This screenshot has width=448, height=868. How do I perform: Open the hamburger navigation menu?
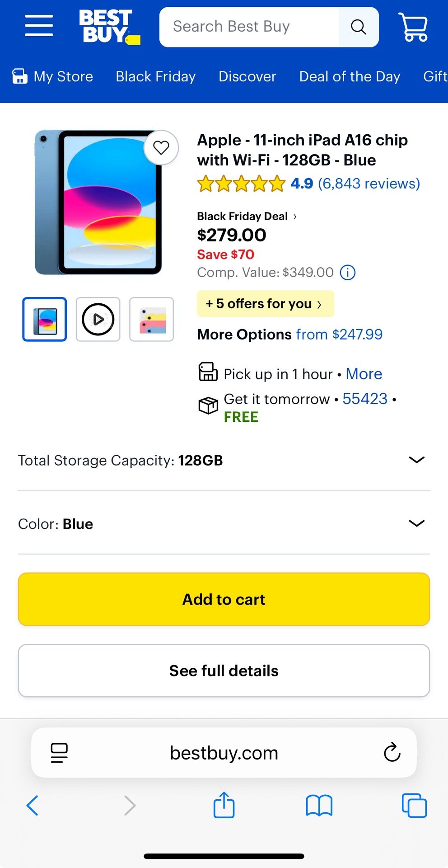[x=39, y=25]
